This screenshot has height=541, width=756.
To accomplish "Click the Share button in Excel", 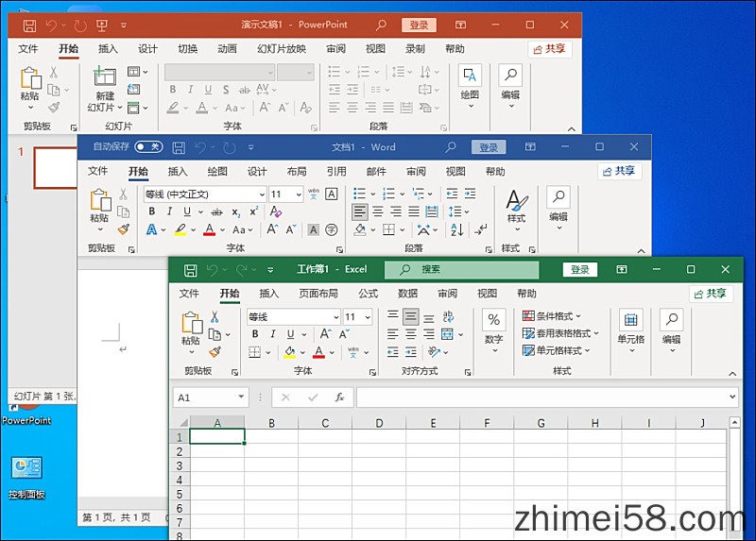I will click(x=711, y=294).
